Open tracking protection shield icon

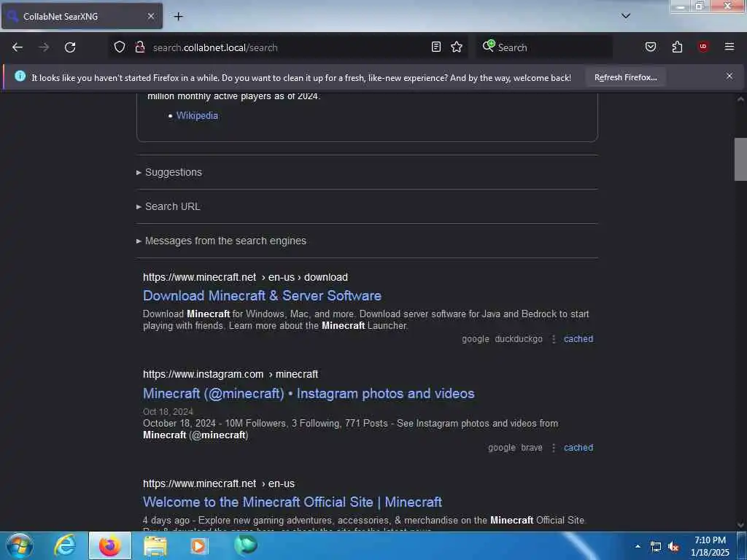120,47
